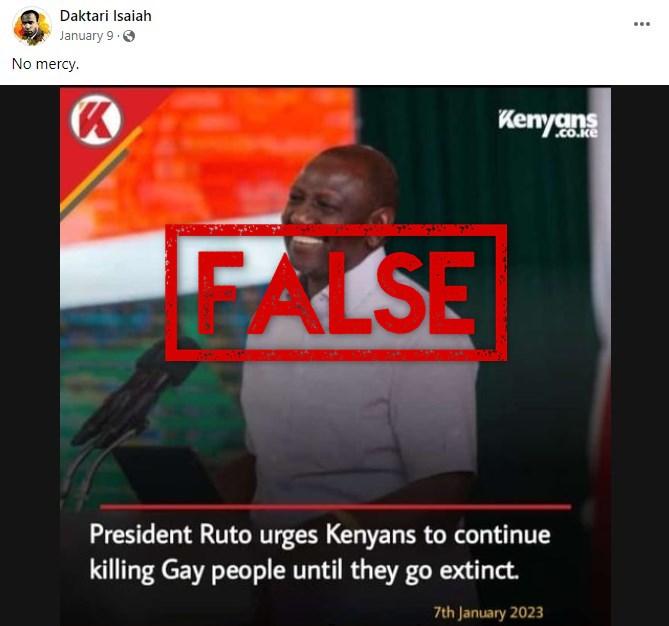
Task: Open the January 9 timestamp link
Action: point(87,36)
